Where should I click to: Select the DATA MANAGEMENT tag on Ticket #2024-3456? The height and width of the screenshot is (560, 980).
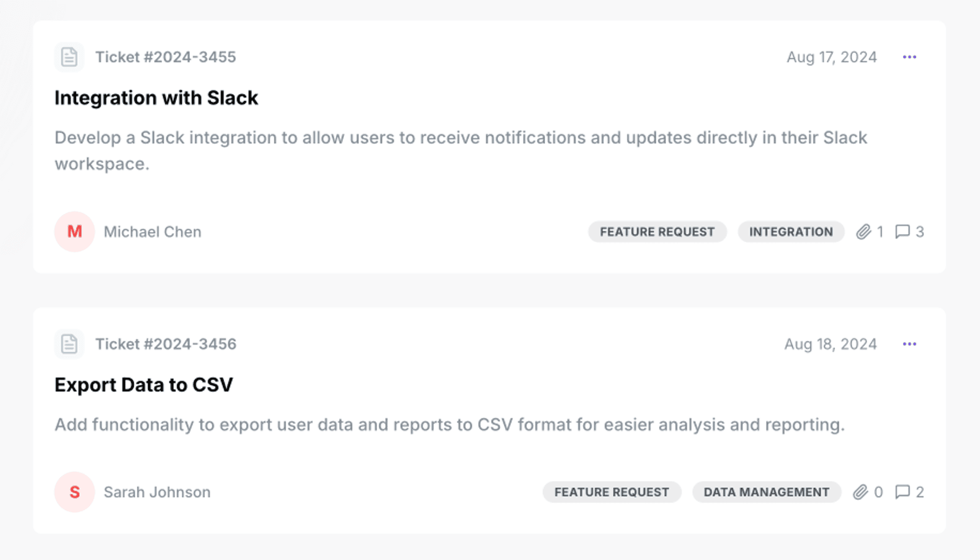767,492
